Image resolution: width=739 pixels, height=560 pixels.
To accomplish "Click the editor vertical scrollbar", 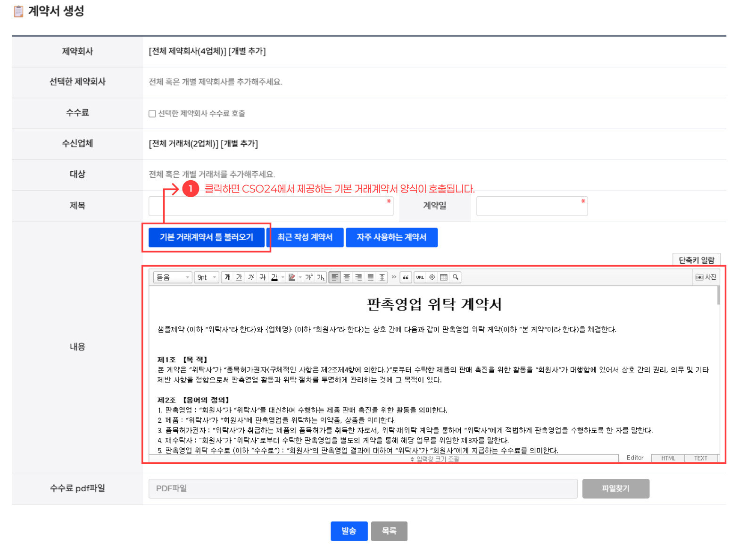I will point(718,295).
